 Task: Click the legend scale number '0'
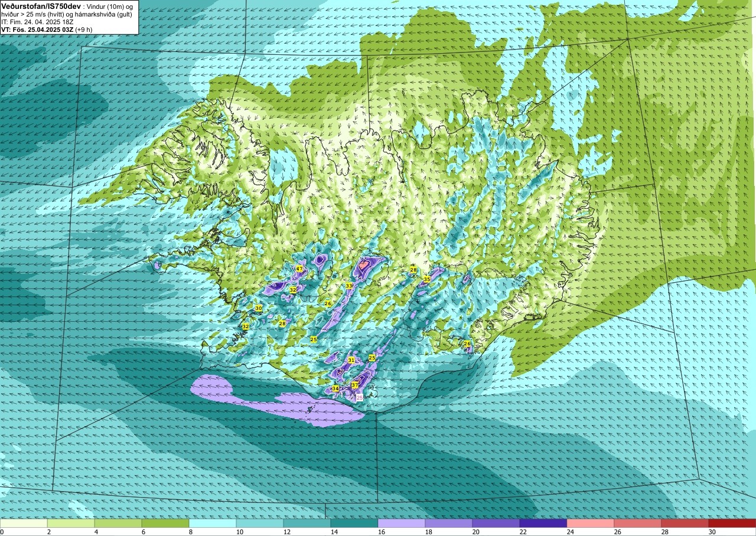[2, 532]
